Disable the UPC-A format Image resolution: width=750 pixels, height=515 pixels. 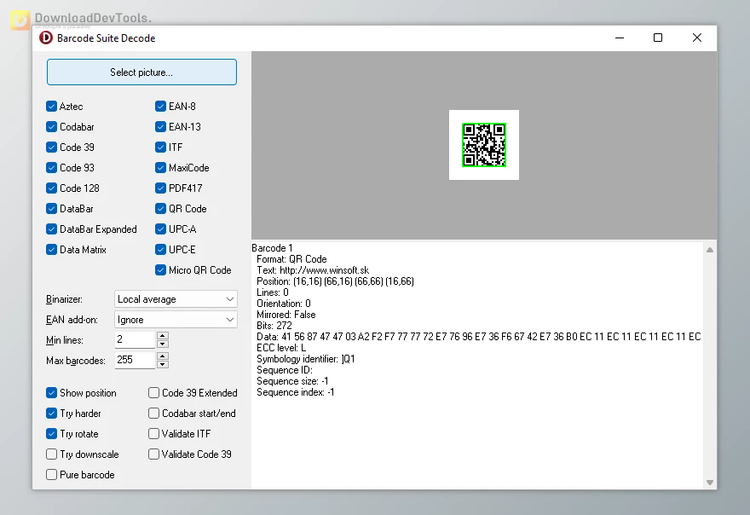click(x=161, y=230)
